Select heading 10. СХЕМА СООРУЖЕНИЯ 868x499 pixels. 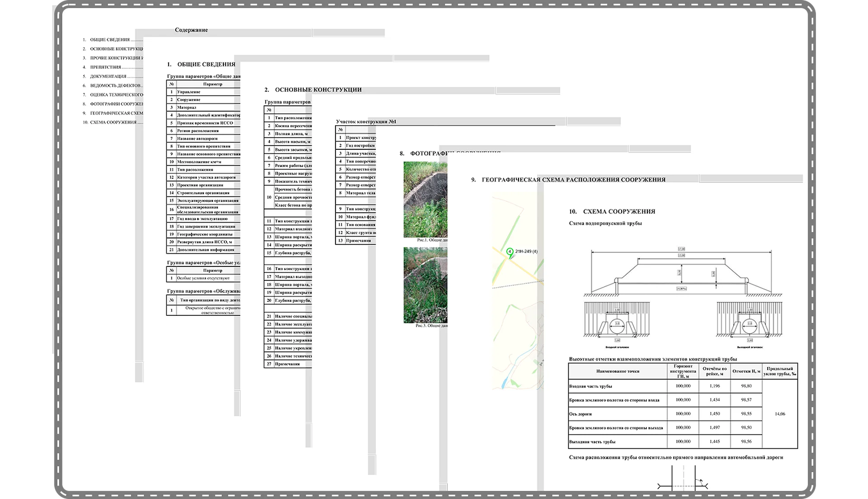point(612,211)
